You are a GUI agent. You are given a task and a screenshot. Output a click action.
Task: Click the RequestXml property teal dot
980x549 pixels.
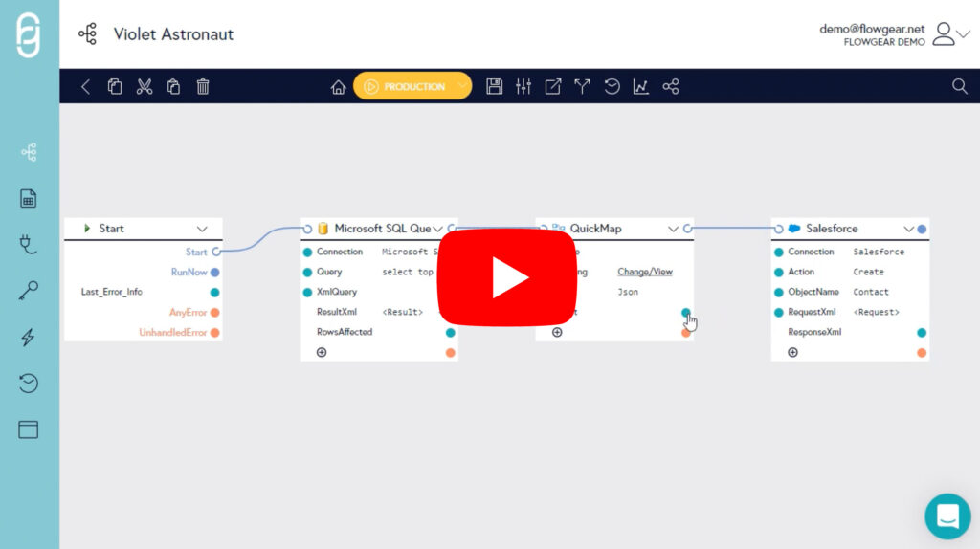point(779,313)
